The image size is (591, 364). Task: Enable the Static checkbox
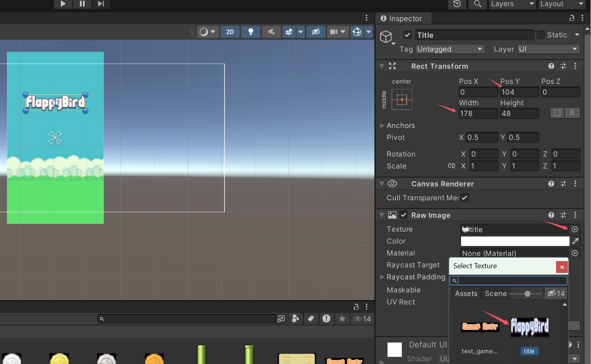[541, 35]
